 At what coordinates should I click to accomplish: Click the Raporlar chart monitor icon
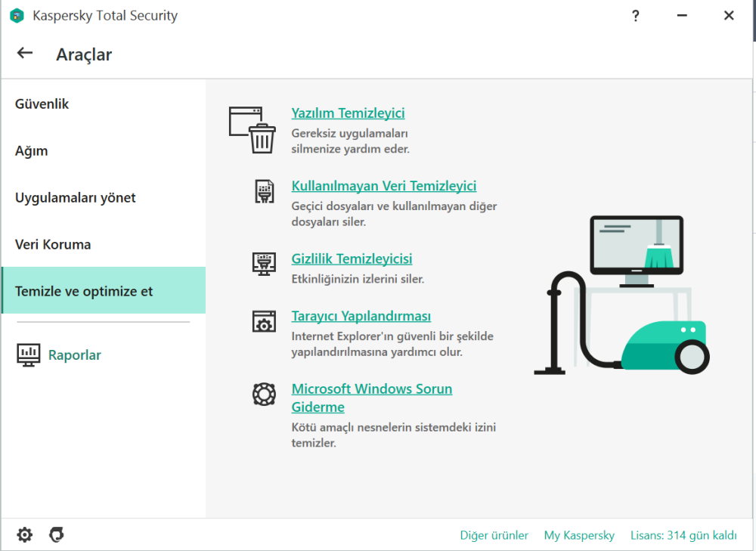click(x=29, y=354)
